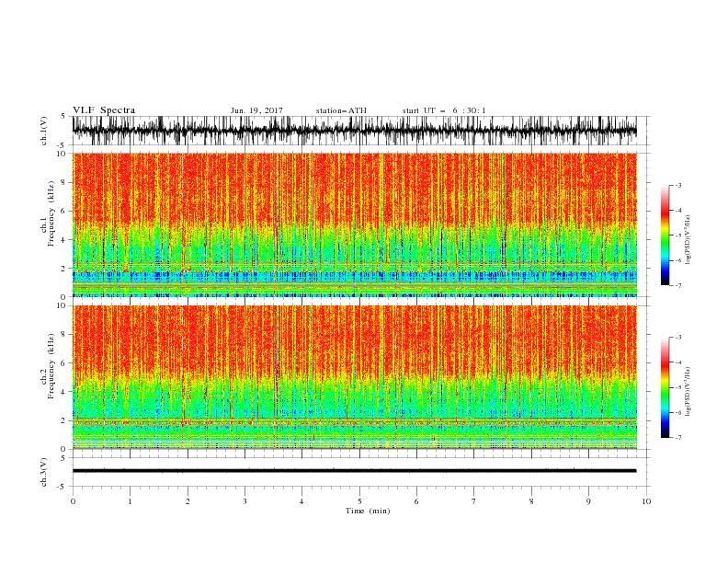The image size is (728, 563).
Task: Click the "-3" label on ch.1 colorbar
Action: tap(678, 185)
